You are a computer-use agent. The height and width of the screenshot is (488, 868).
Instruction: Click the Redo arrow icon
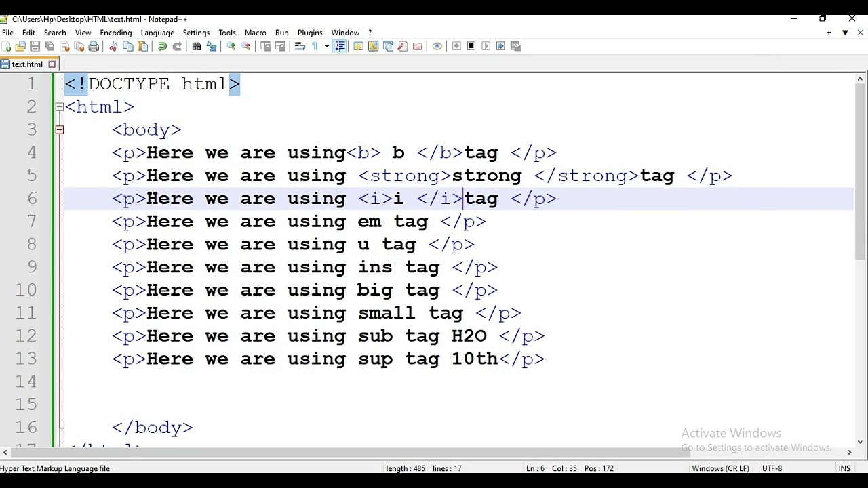click(177, 46)
